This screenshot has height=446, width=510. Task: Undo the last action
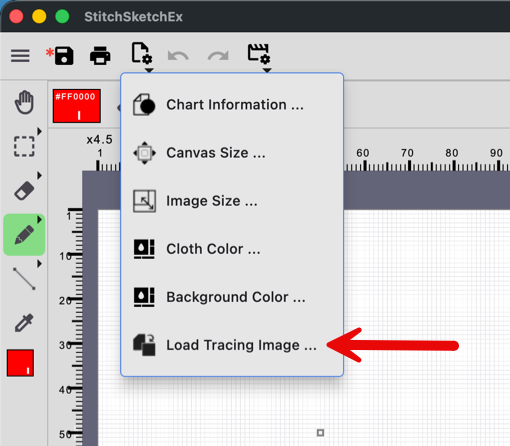click(x=178, y=56)
